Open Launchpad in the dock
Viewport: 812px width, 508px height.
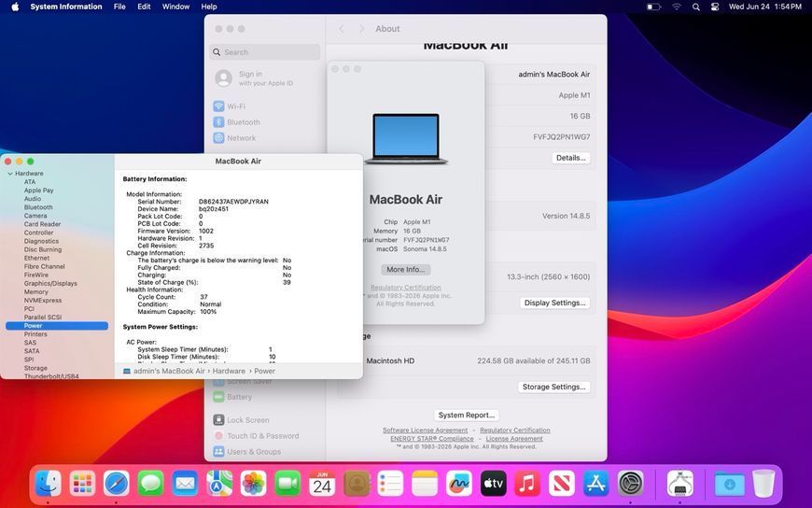pyautogui.click(x=83, y=484)
